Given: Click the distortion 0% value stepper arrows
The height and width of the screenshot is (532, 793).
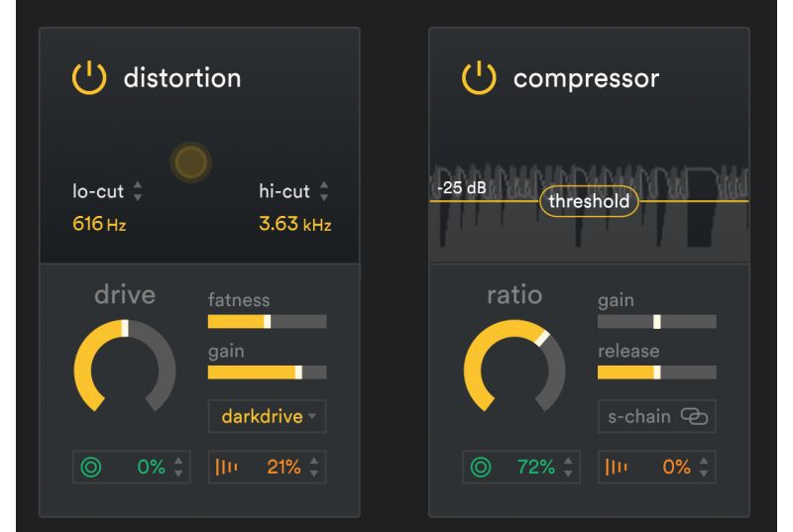Looking at the screenshot, I should [178, 467].
